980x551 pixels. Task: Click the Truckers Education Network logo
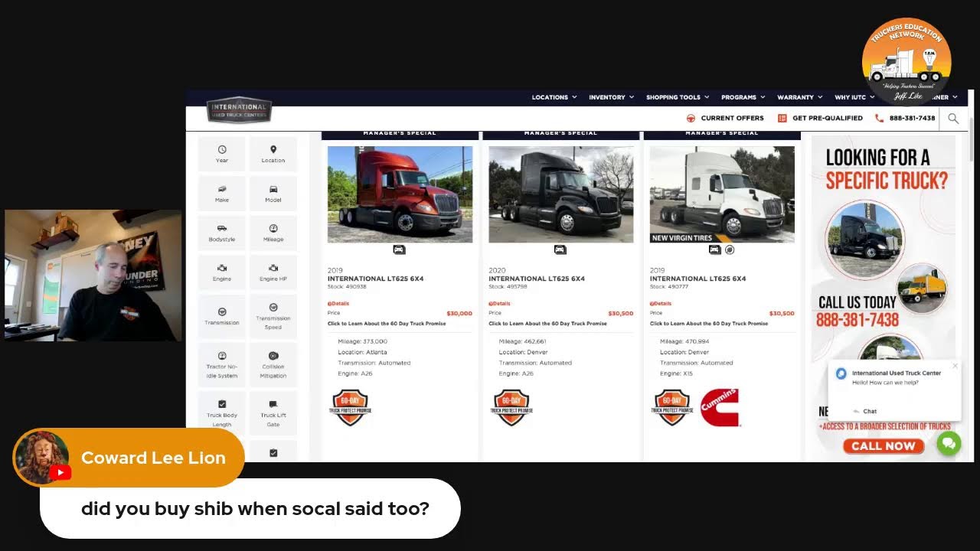pos(906,61)
